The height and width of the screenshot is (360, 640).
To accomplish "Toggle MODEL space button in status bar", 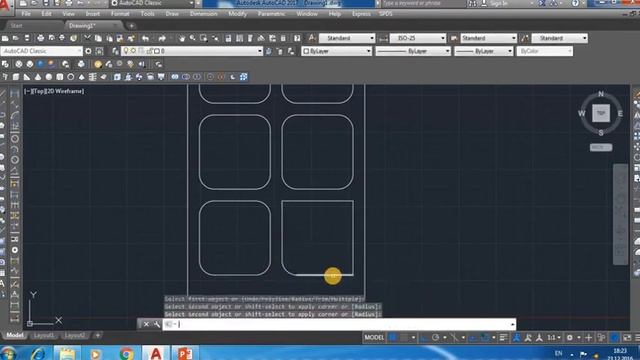I will [x=374, y=338].
